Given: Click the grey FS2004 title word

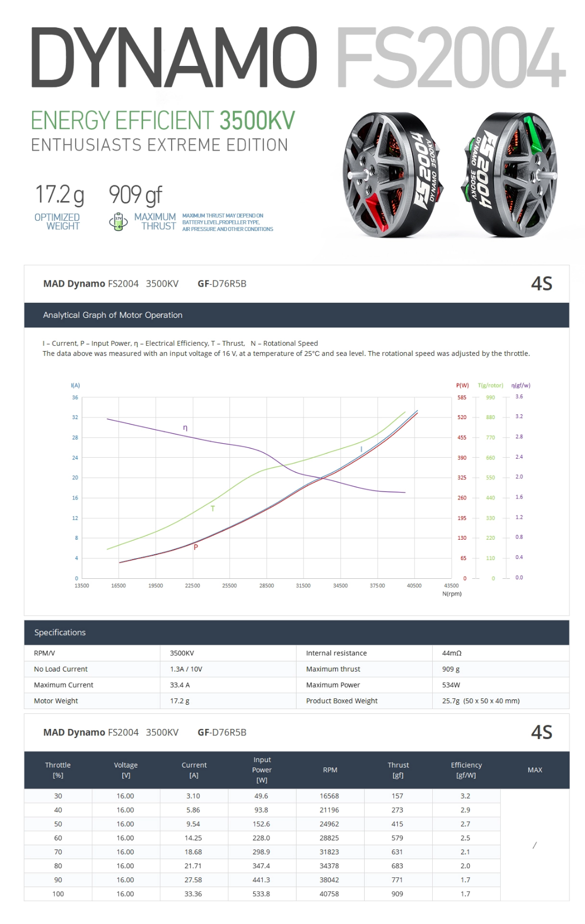Looking at the screenshot, I should [450, 57].
